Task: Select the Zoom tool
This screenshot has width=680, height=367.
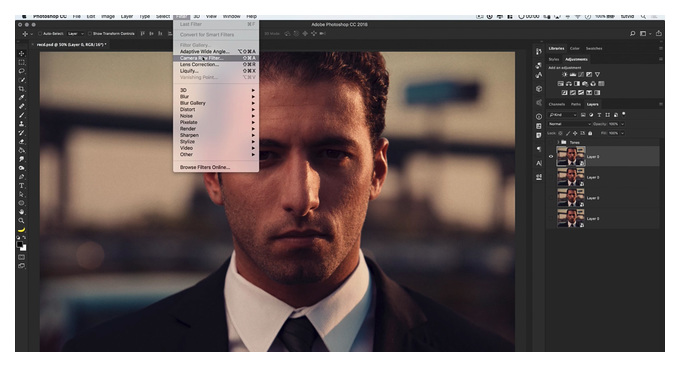Action: 21,221
